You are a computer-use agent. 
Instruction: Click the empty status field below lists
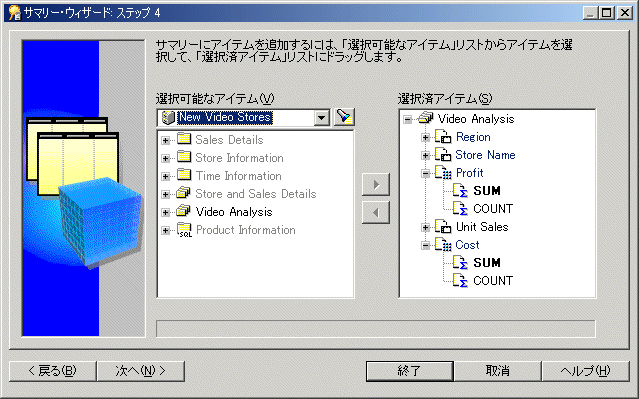tap(376, 329)
